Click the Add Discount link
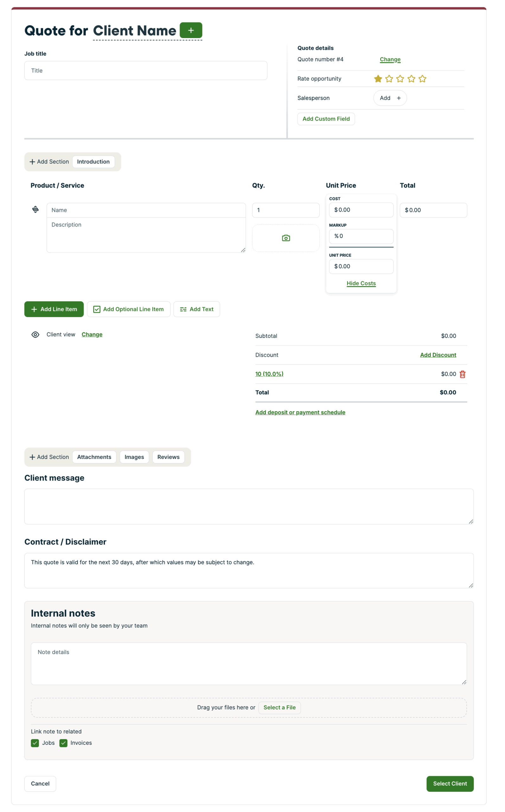 438,355
